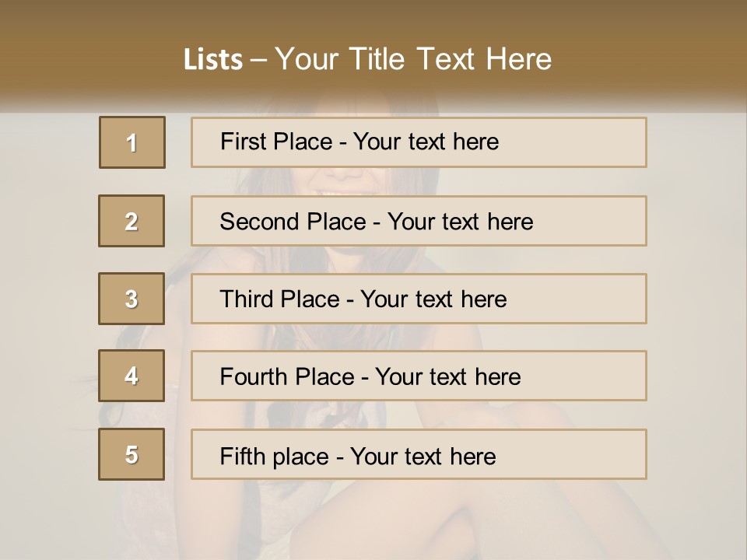747x560 pixels.
Task: Click the number 1 box
Action: click(132, 142)
